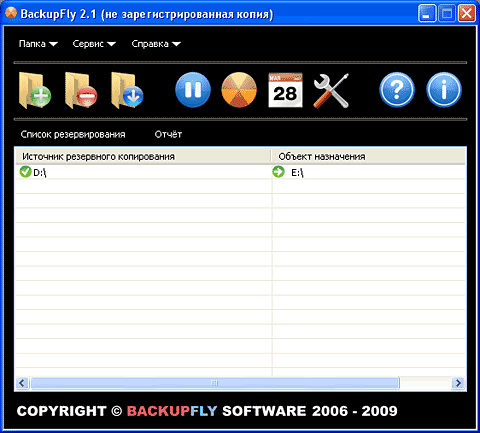
Task: Open the Сервис dropdown menu
Action: pyautogui.click(x=94, y=44)
